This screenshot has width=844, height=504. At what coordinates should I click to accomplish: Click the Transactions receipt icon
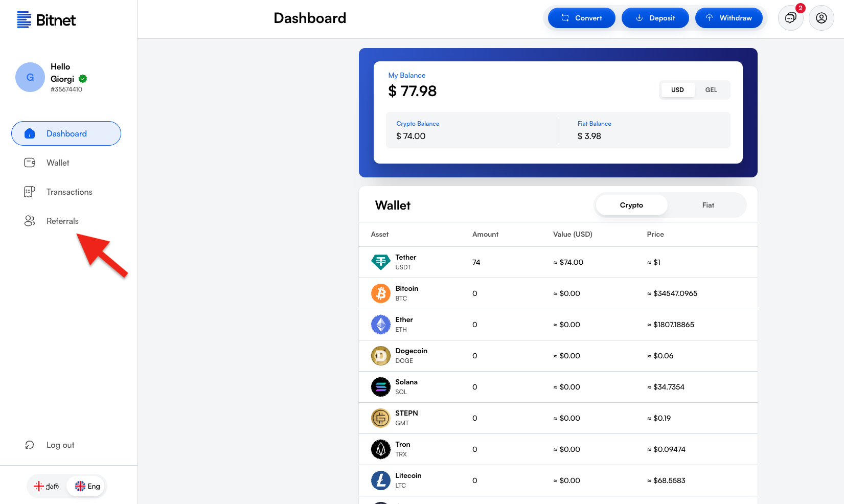click(x=30, y=192)
